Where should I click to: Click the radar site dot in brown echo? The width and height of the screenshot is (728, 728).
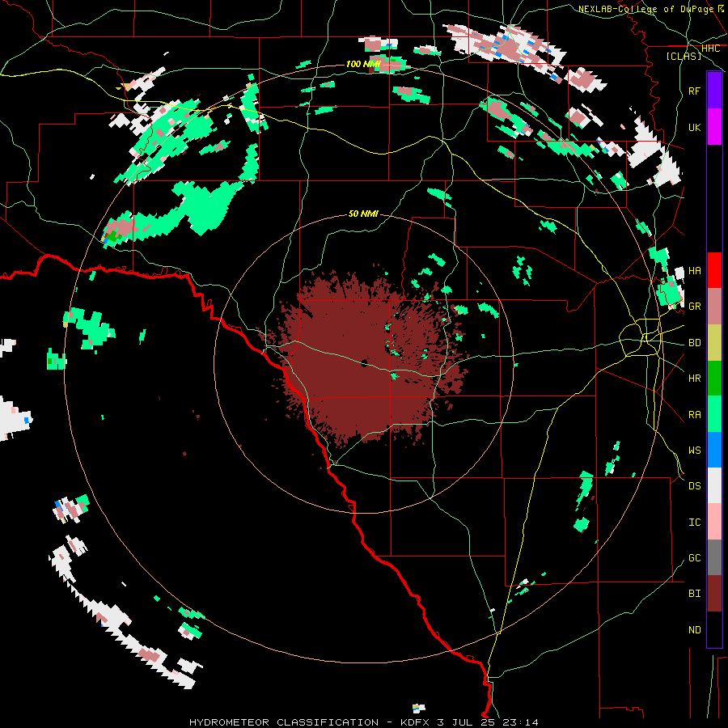[364, 363]
